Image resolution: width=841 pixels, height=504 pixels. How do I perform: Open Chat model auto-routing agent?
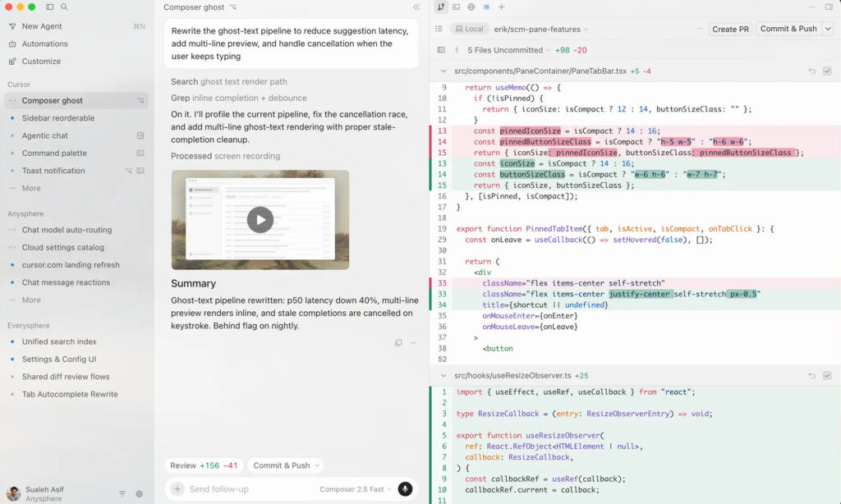pos(76,230)
